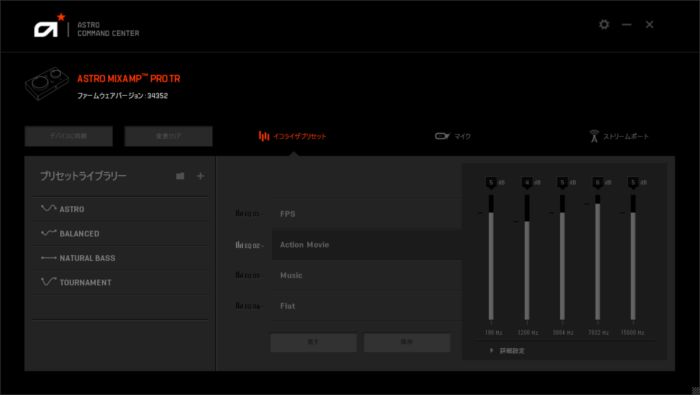This screenshot has height=395, width=700.
Task: Click the デバイスに同期 sync button
Action: point(69,136)
